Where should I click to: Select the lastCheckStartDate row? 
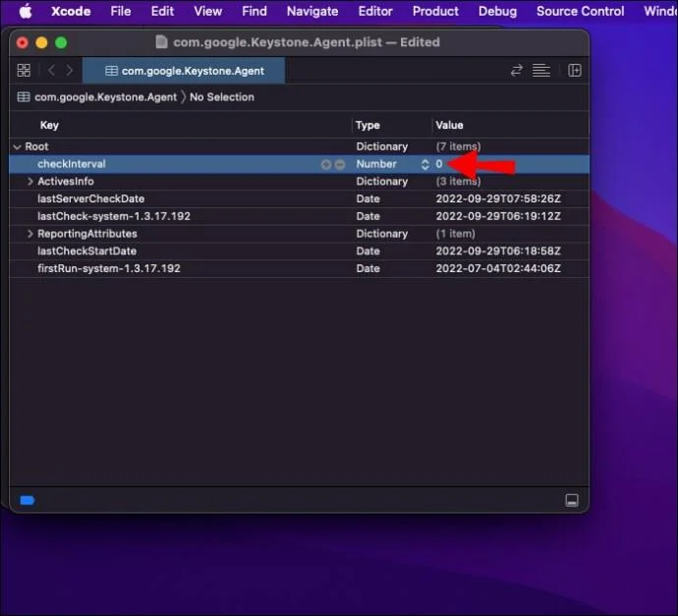[300, 252]
